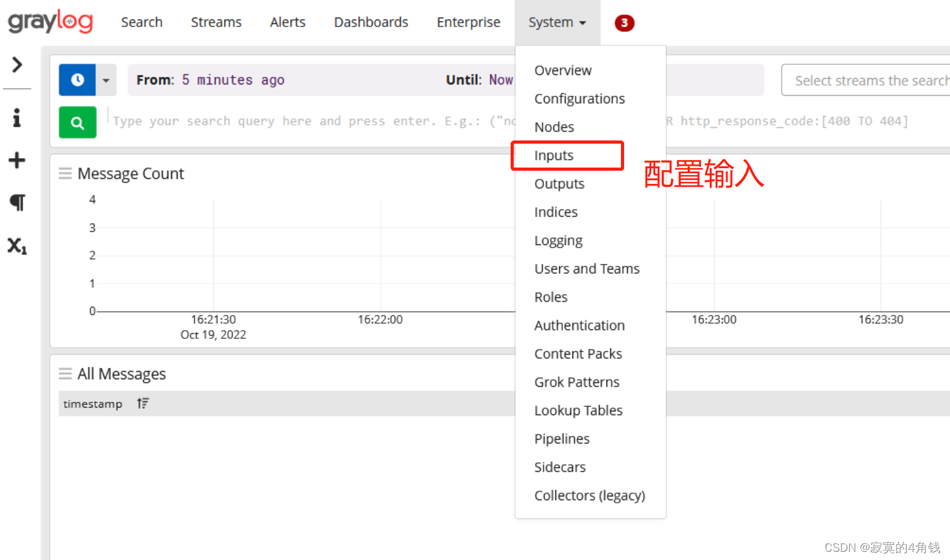Viewport: 950px width, 560px height.
Task: Grab the All Messages widget handle icon
Action: pos(66,373)
